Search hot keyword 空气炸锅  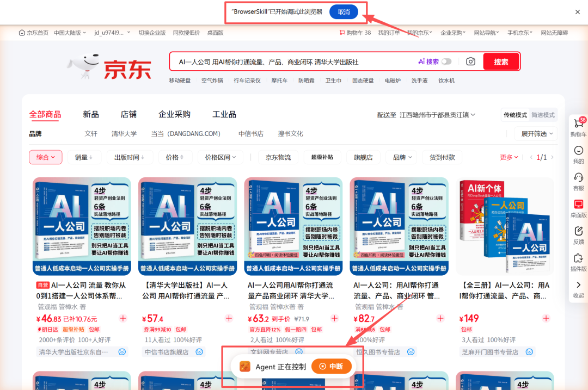(212, 81)
